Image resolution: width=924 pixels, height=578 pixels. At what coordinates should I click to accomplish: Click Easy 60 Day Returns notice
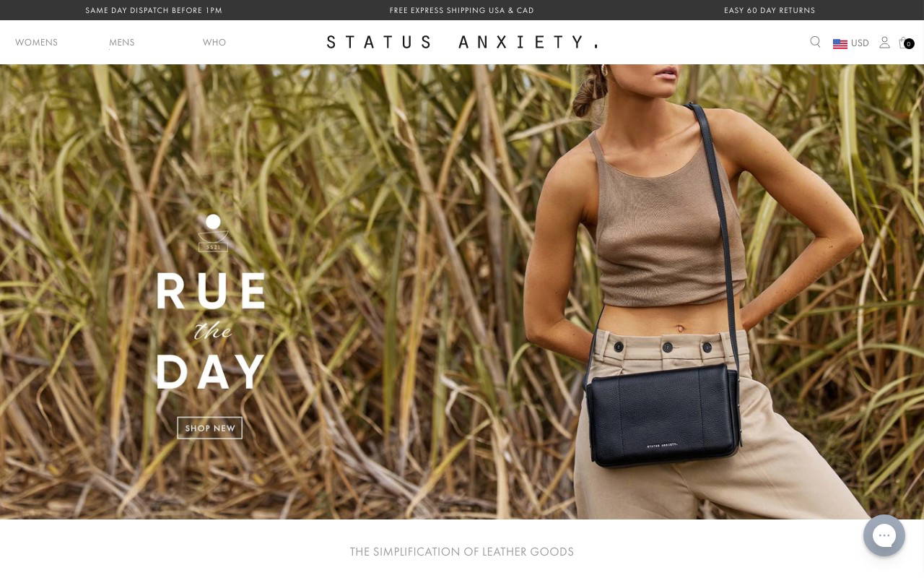coord(770,10)
